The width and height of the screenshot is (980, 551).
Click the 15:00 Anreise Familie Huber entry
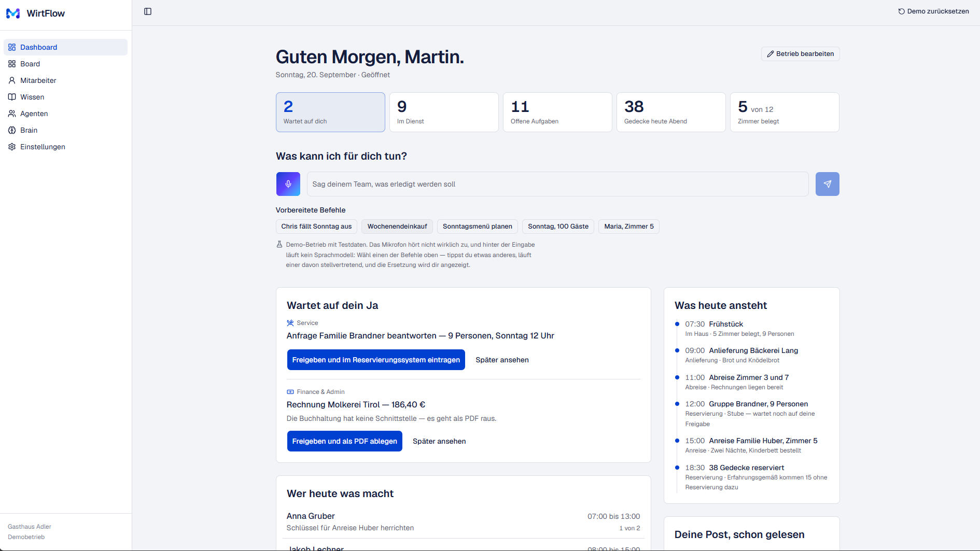[x=752, y=445]
